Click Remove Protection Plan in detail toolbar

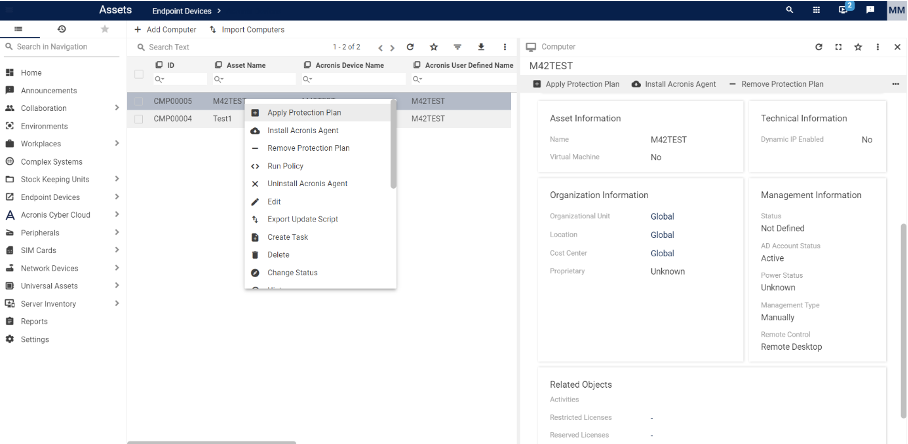[x=775, y=85]
